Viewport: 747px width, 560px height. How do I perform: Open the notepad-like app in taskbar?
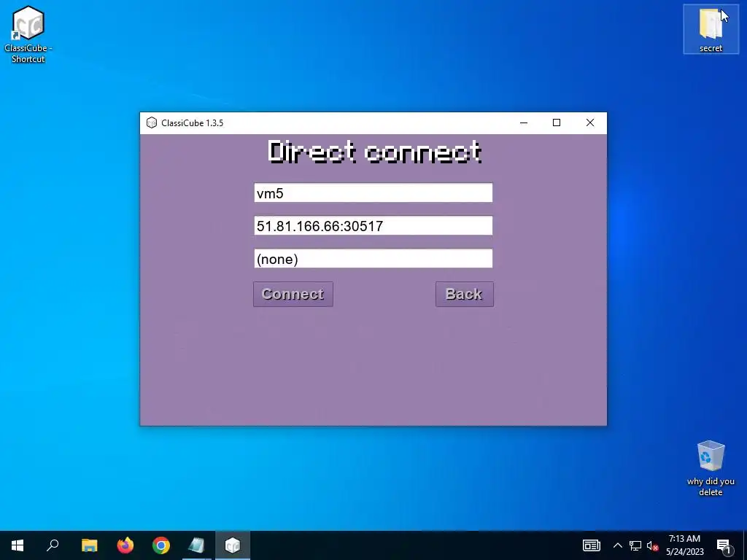[197, 545]
